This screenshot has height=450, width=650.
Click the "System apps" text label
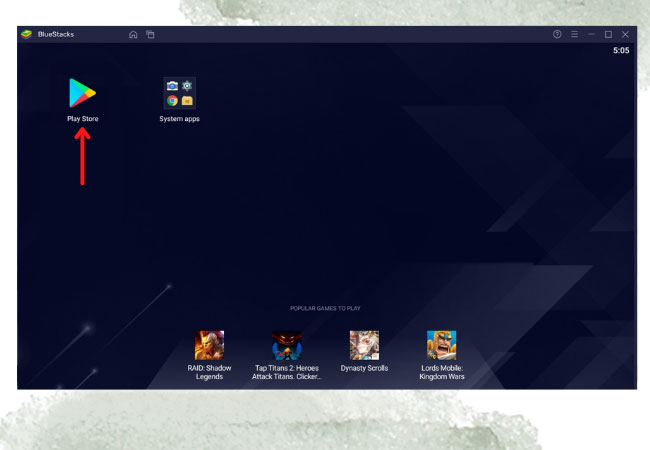pos(179,119)
